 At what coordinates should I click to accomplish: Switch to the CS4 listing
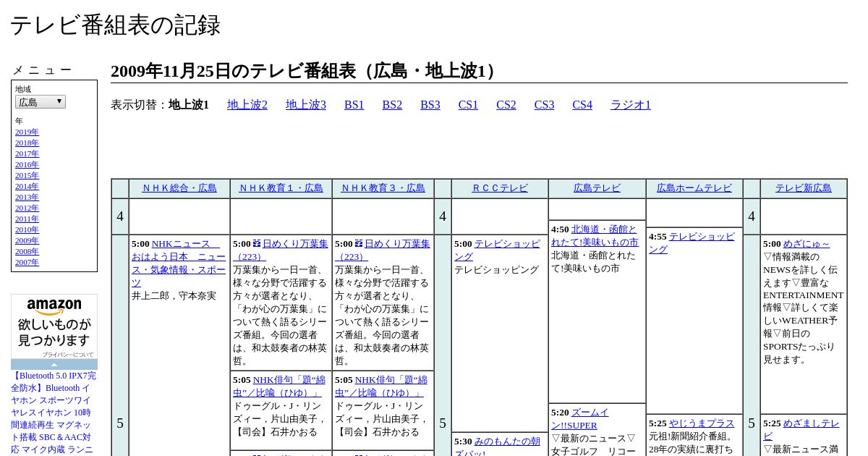582,105
